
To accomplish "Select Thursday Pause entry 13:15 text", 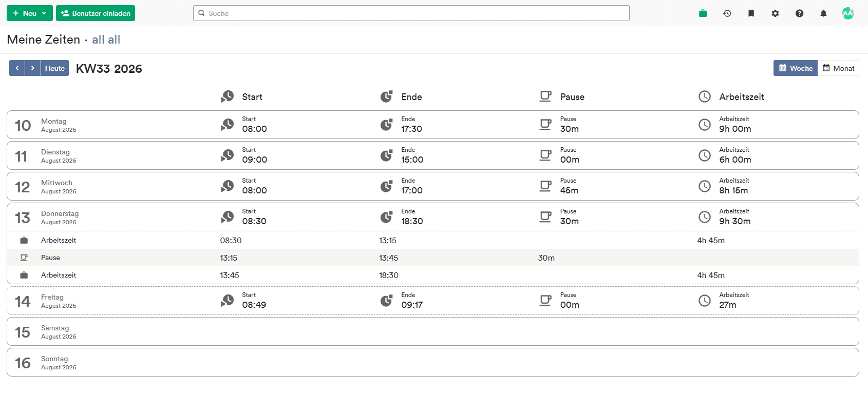I will click(x=229, y=258).
